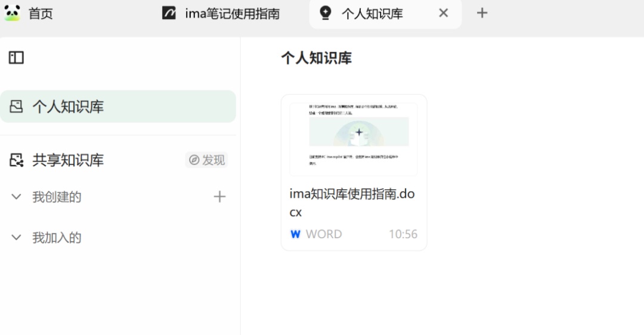Click the panda logo icon
The width and height of the screenshot is (644, 335).
(x=13, y=13)
